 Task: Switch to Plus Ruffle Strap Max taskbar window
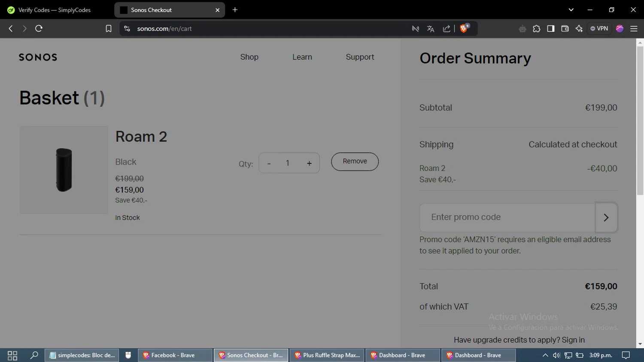pos(327,355)
